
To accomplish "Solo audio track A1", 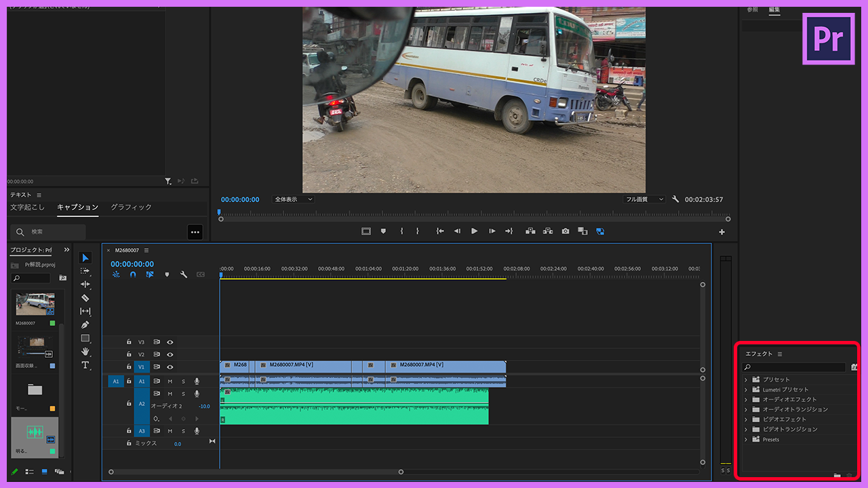I will point(183,381).
